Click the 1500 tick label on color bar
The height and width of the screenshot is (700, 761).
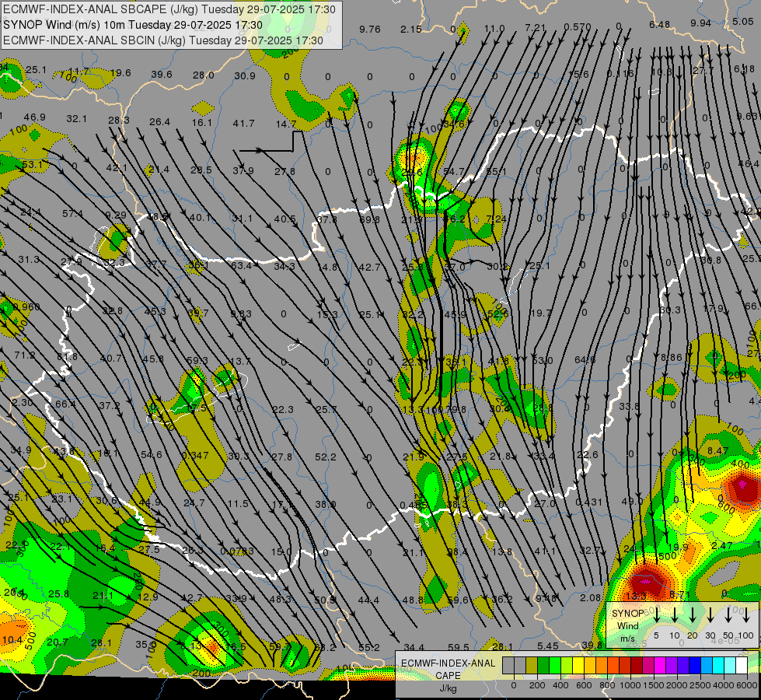point(654,685)
